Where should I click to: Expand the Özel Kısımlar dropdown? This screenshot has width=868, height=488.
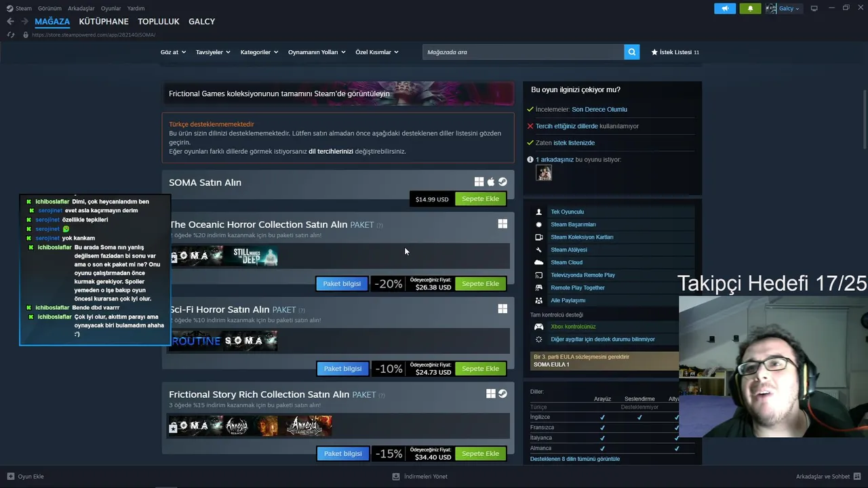click(x=377, y=52)
